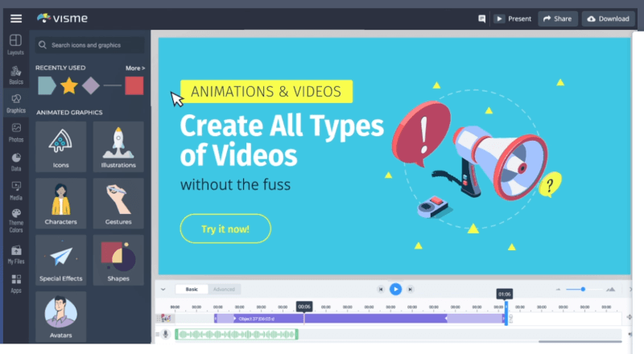Open My Files in sidebar
The image size is (644, 354).
15,253
